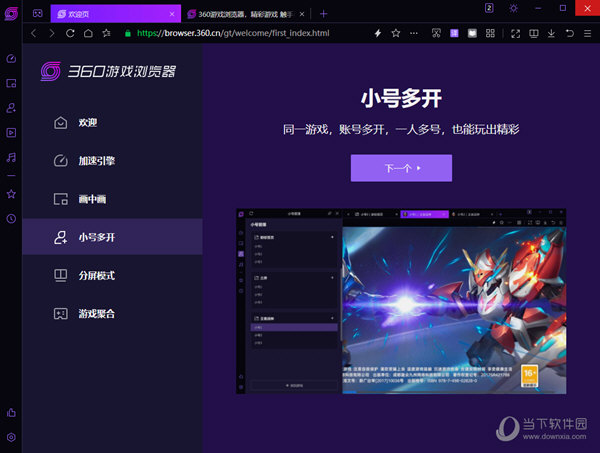Open the game controller icon beside the tabs
600x453 pixels.
38,14
